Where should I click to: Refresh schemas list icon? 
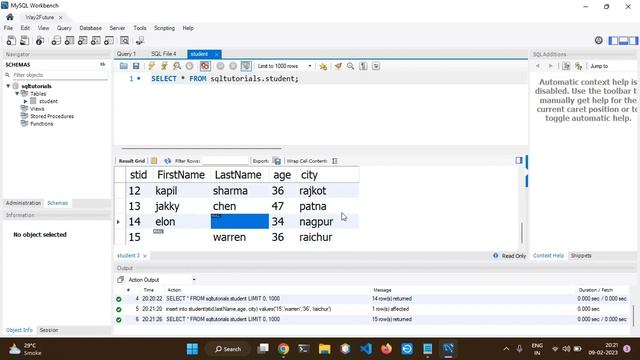click(102, 64)
